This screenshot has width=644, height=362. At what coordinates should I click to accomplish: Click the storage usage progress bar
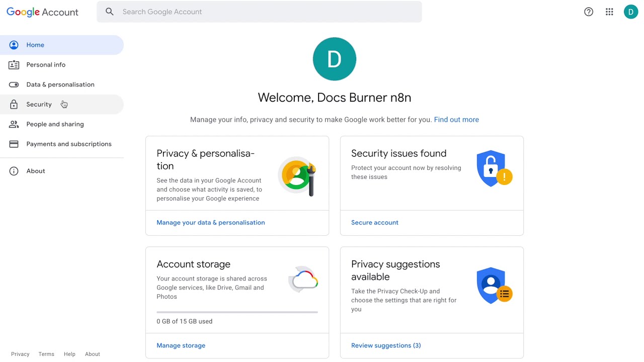[237, 312]
